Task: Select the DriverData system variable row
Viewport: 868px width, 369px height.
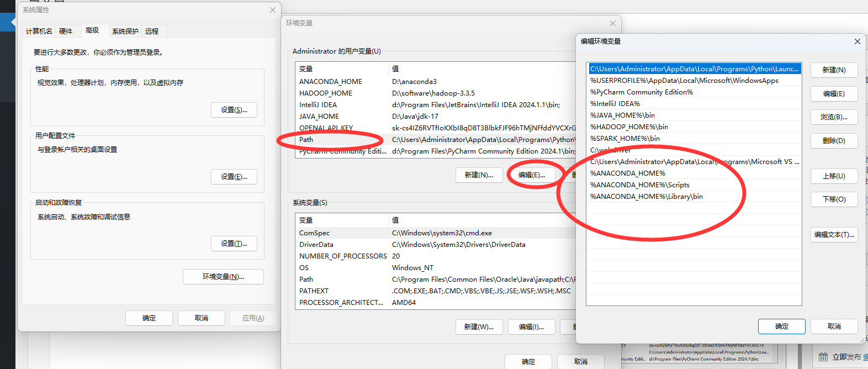Action: click(x=435, y=245)
